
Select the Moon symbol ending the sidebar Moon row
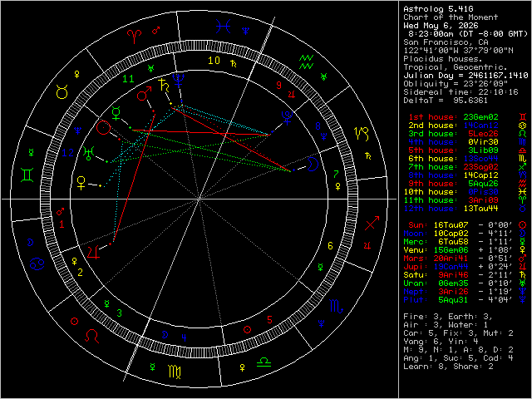pyautogui.click(x=523, y=234)
